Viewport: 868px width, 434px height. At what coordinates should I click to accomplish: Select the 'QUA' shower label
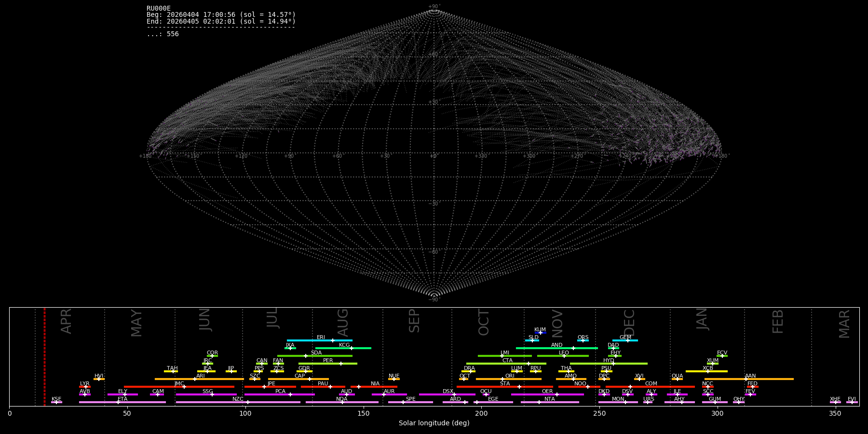click(x=678, y=376)
